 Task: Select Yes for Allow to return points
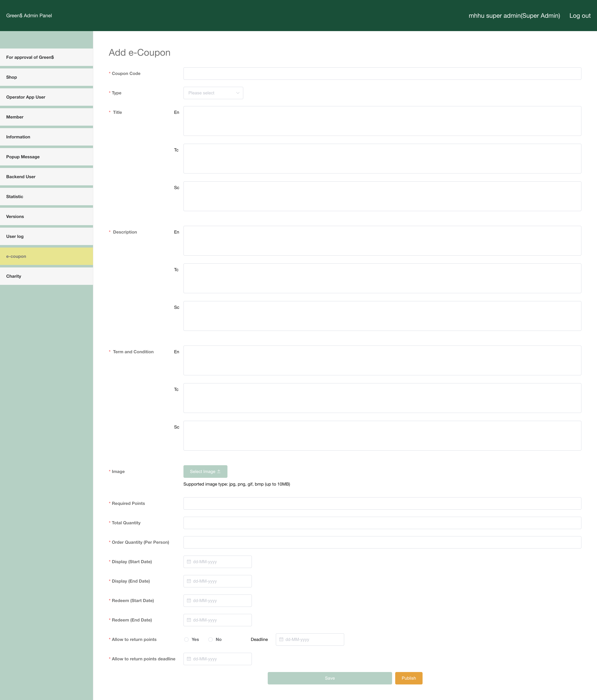187,640
